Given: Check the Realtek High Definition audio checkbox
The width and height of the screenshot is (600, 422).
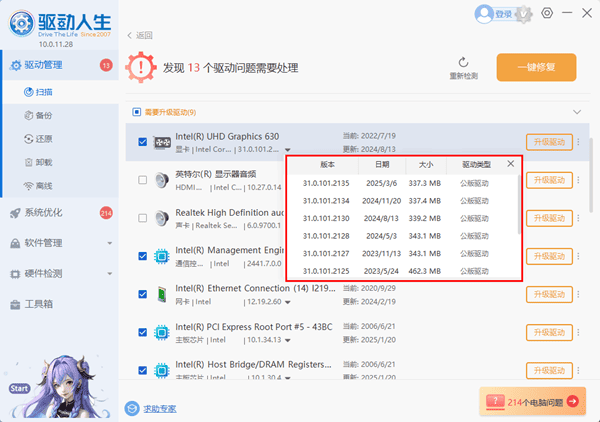Looking at the screenshot, I should [x=143, y=218].
